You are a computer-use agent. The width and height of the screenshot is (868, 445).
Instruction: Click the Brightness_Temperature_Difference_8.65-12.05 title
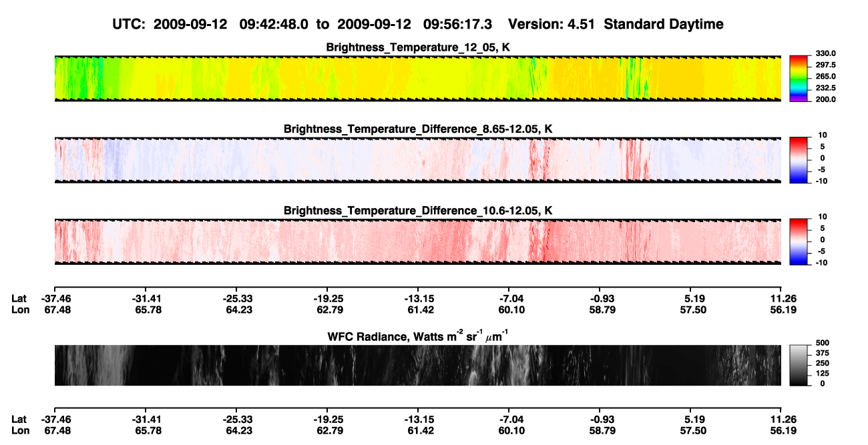click(418, 129)
